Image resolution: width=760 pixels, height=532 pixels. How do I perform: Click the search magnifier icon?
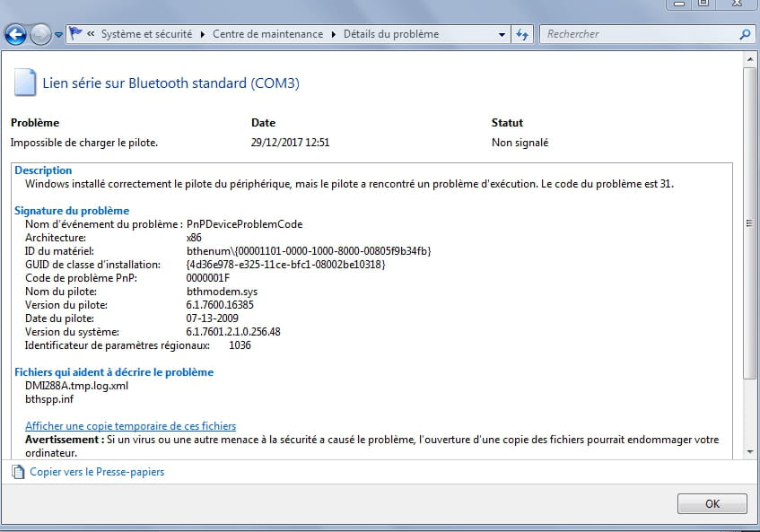click(x=745, y=34)
